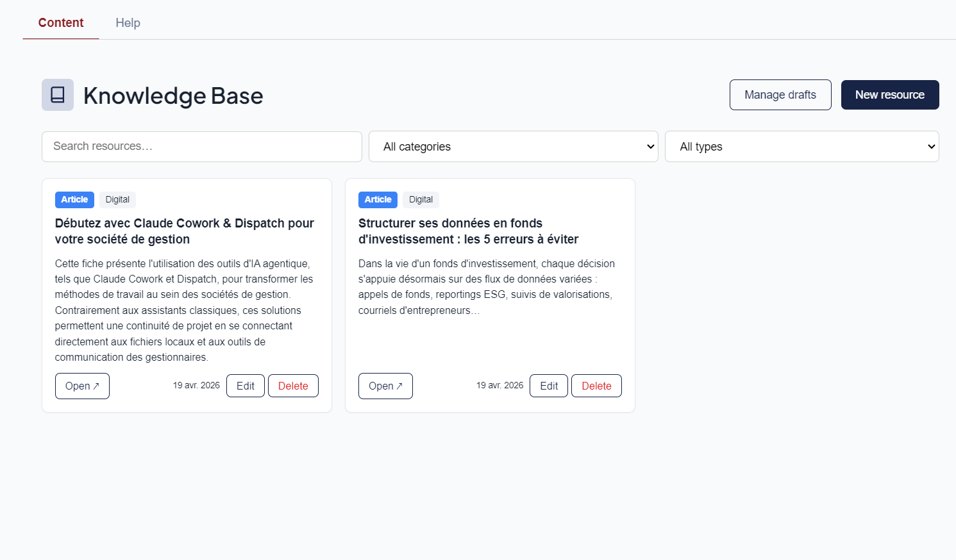Click the external link arrow on the second Open button
This screenshot has width=956, height=560.
pos(401,384)
